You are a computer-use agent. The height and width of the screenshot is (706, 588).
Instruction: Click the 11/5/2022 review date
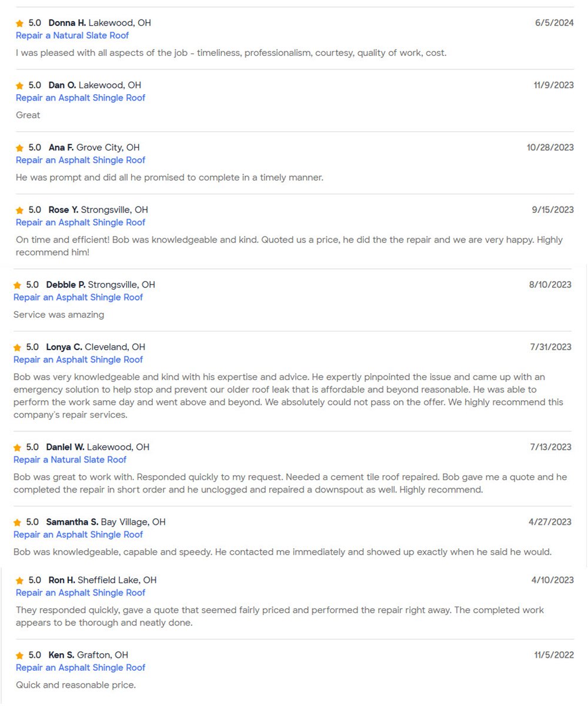[x=554, y=655]
